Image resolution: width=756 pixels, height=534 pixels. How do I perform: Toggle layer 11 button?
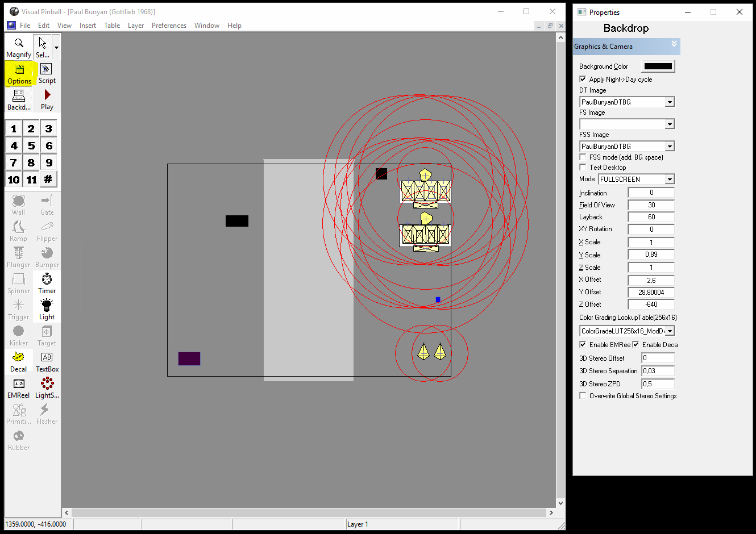coord(31,180)
